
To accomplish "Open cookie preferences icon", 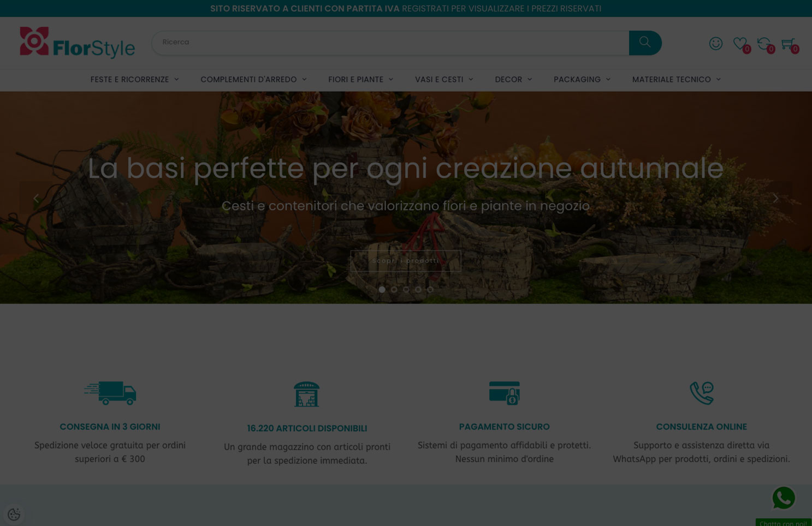I will point(14,514).
